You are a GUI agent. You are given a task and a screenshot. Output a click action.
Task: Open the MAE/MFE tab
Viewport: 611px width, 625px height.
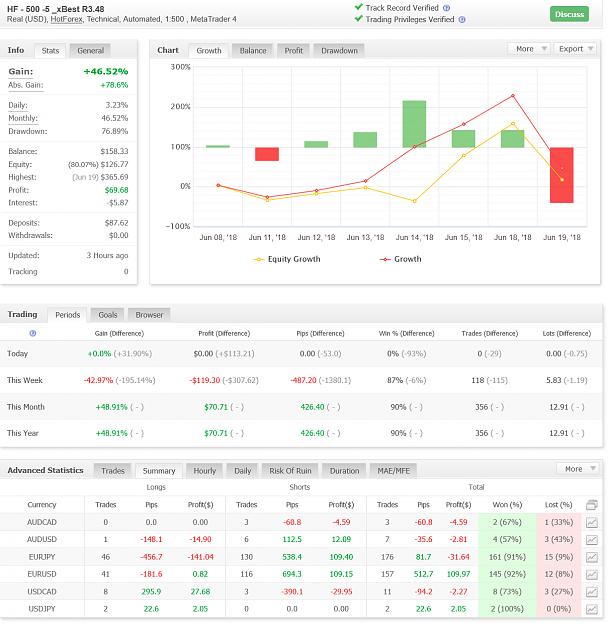(x=393, y=471)
